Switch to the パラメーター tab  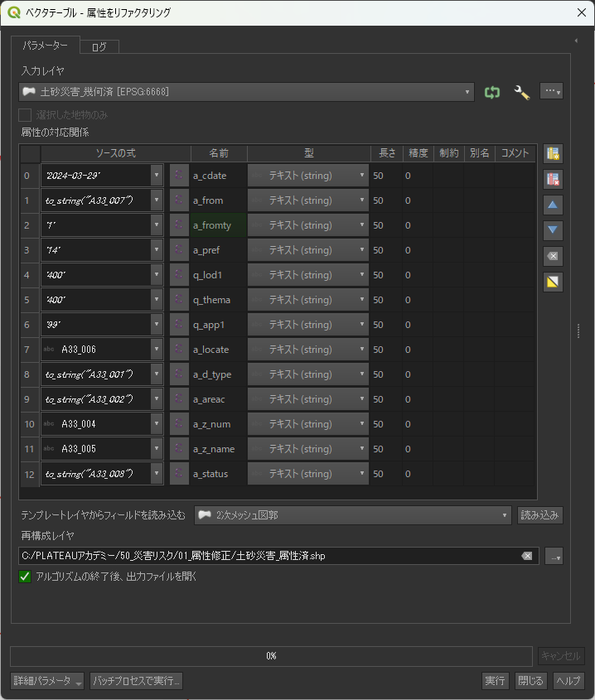[x=45, y=45]
